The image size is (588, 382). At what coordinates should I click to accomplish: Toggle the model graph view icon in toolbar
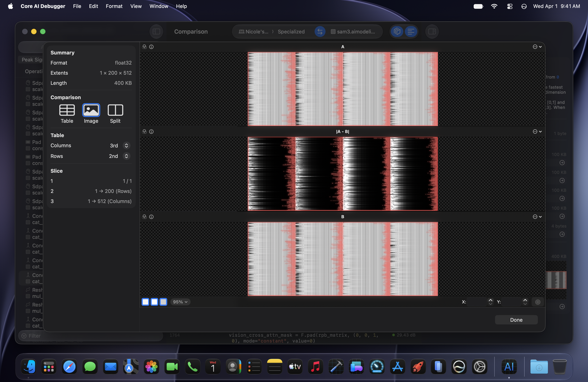tap(397, 32)
